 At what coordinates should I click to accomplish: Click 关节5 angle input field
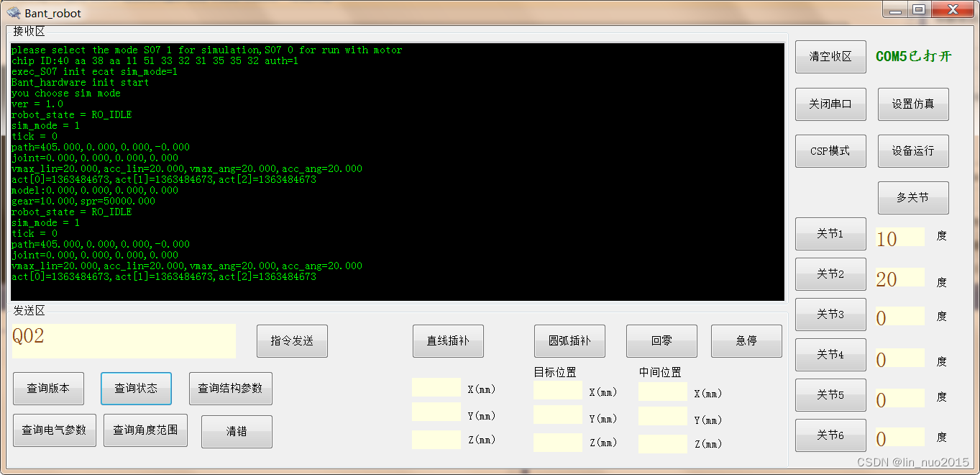tap(899, 399)
